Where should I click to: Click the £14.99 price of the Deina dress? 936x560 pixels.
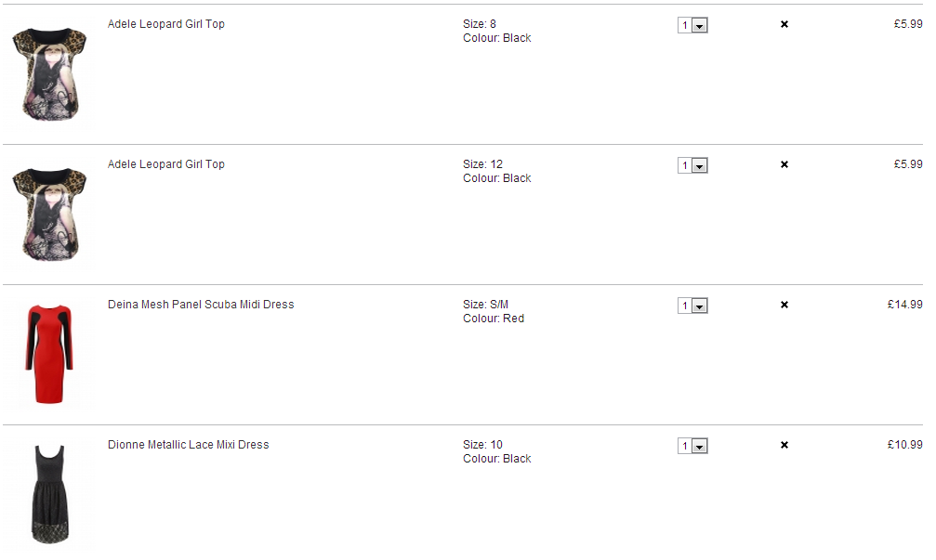[x=905, y=305]
